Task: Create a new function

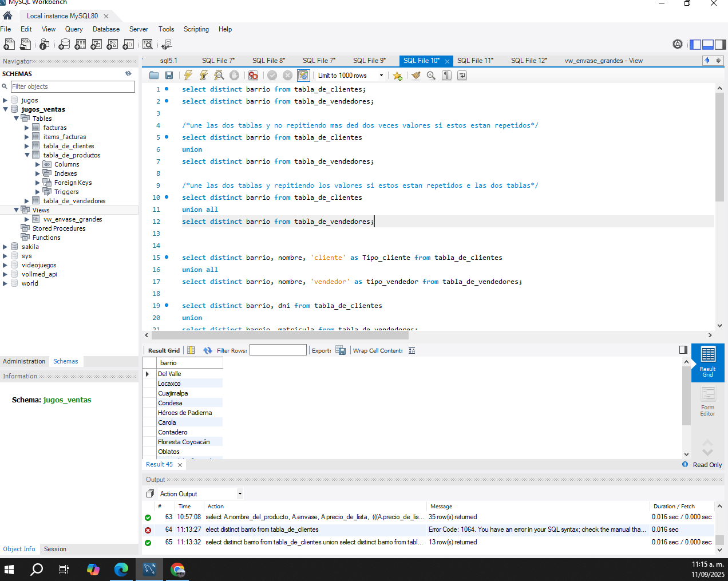Action: (129, 44)
